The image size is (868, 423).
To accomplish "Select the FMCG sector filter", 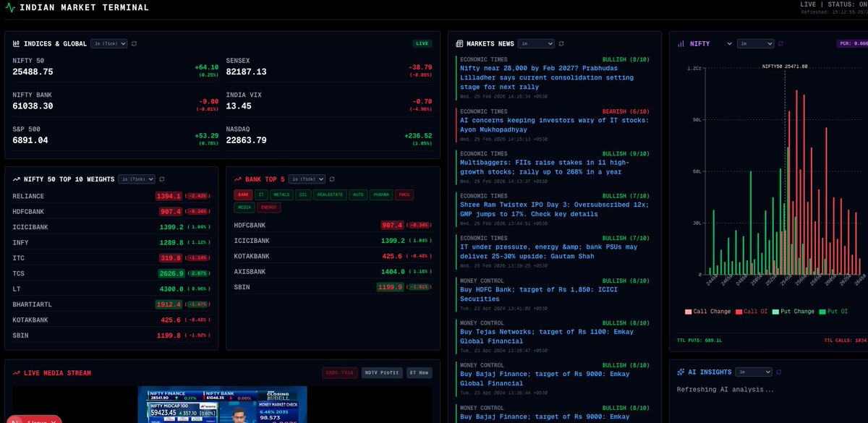I will [403, 195].
